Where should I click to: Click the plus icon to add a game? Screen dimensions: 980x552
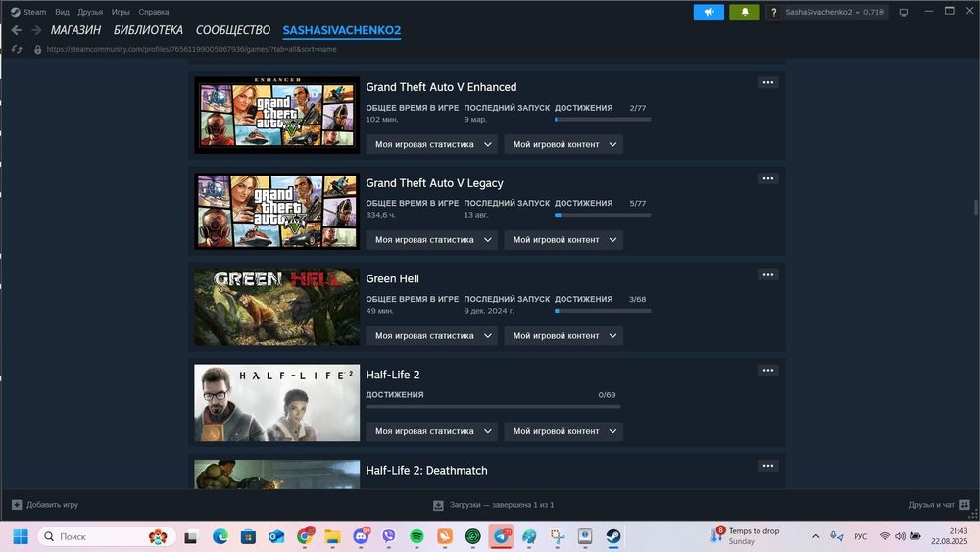[17, 505]
